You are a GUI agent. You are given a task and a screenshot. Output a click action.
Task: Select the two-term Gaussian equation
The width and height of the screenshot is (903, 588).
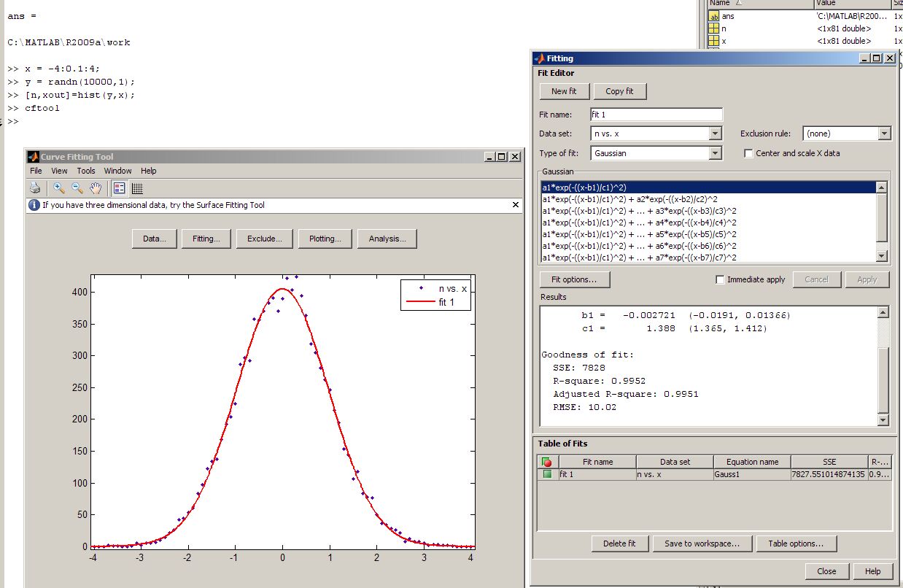click(630, 199)
